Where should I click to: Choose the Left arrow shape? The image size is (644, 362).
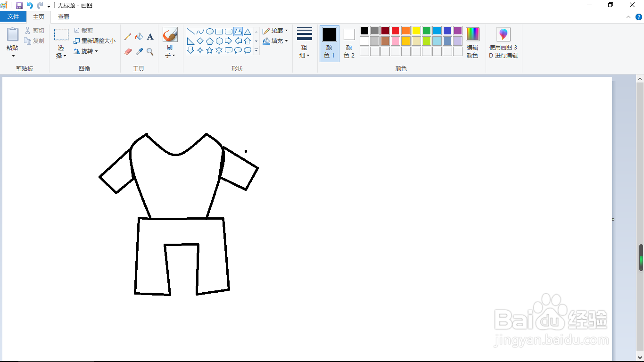coord(238,41)
